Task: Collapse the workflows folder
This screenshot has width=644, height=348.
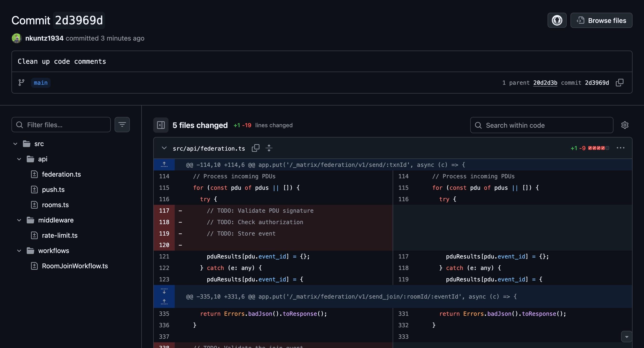Action: [x=19, y=251]
